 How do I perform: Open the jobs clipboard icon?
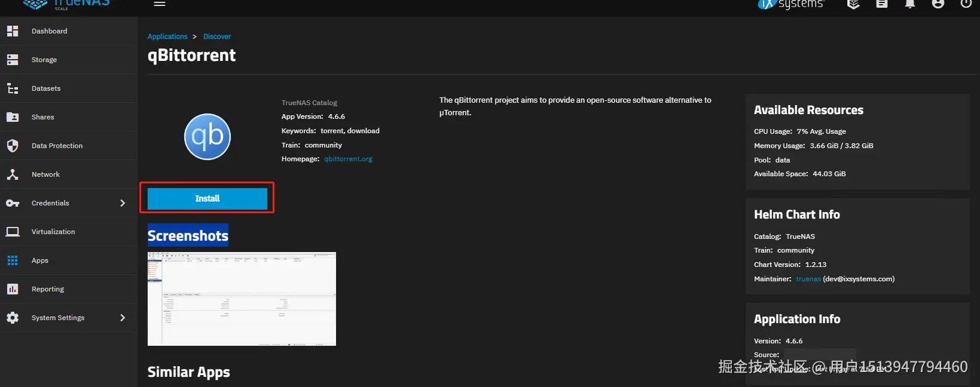point(882,4)
